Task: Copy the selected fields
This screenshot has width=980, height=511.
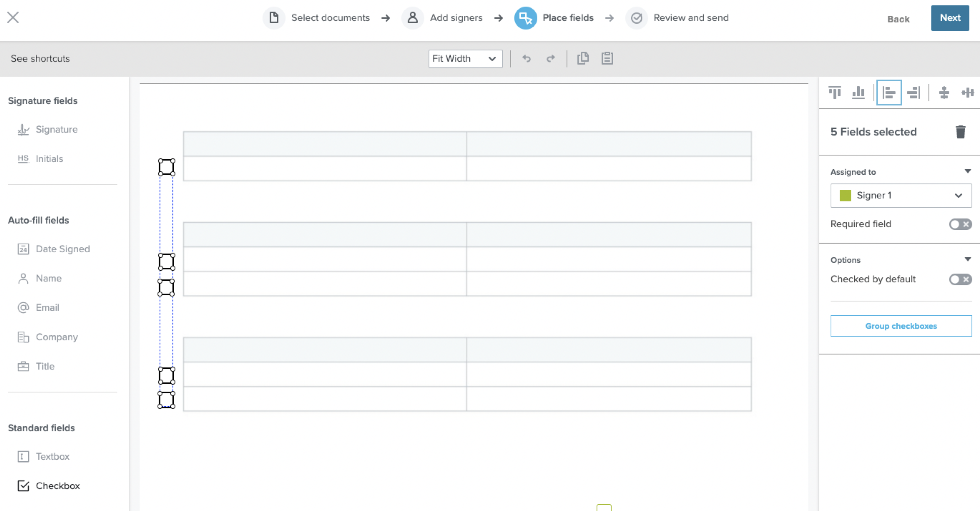Action: [x=583, y=58]
